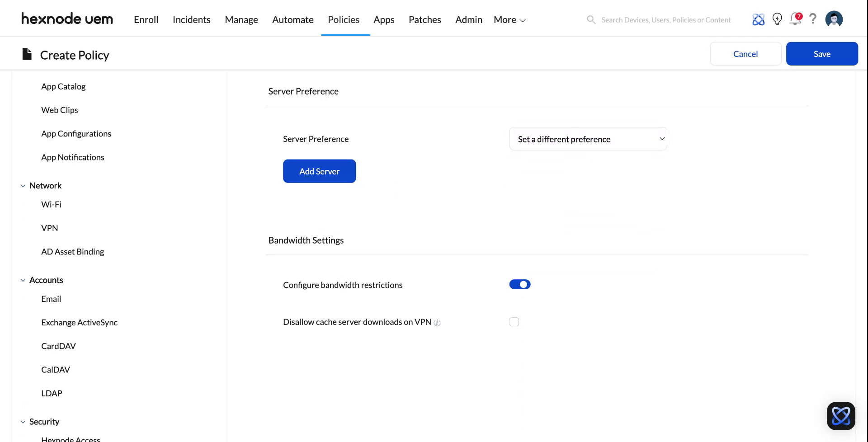Open the Hexnode Genie assistant icon
868x442 pixels.
758,19
